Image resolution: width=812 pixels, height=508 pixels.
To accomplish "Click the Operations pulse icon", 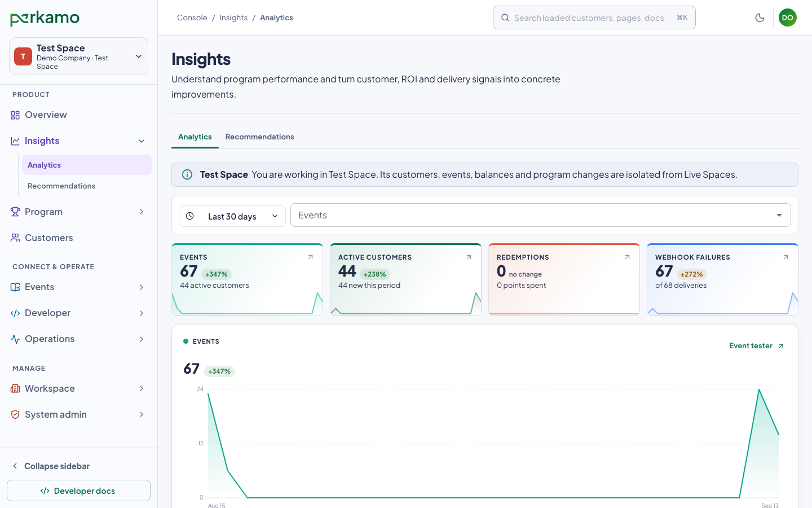I will (x=15, y=339).
